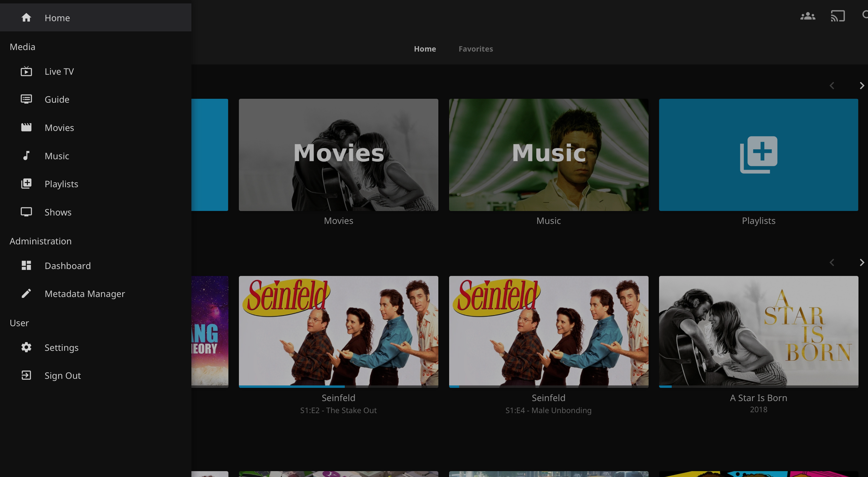The width and height of the screenshot is (868, 477).
Task: Select the Movies clapperboard icon
Action: (x=26, y=128)
